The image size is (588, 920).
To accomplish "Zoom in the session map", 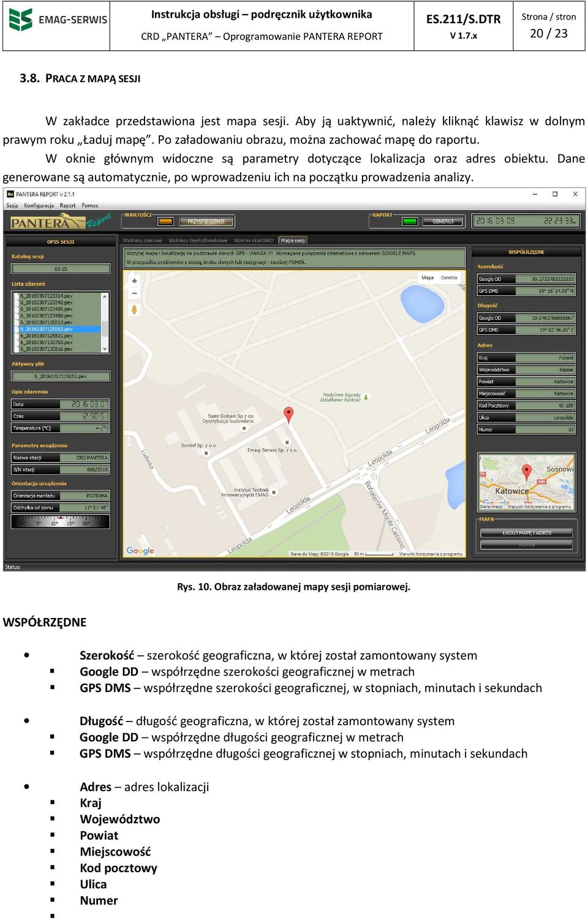I will click(x=134, y=281).
